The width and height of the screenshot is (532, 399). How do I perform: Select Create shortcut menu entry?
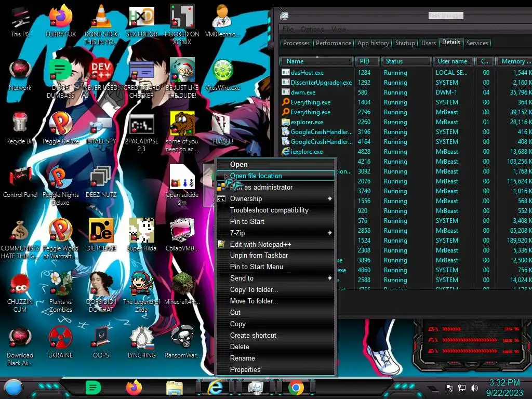[275, 335]
